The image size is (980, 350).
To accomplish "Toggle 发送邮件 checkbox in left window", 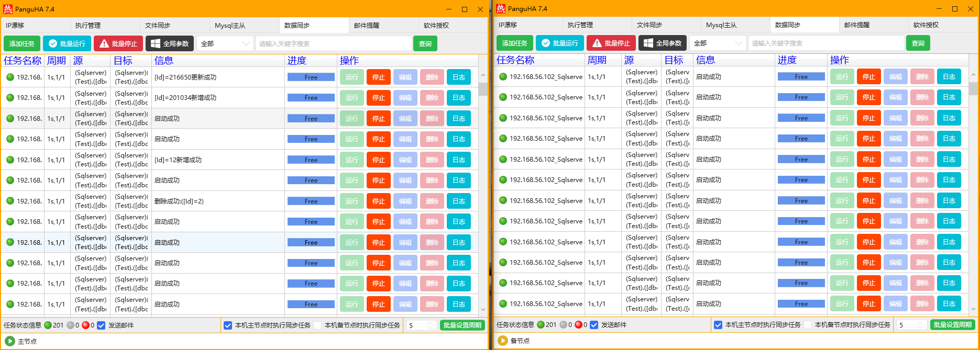I will point(101,325).
